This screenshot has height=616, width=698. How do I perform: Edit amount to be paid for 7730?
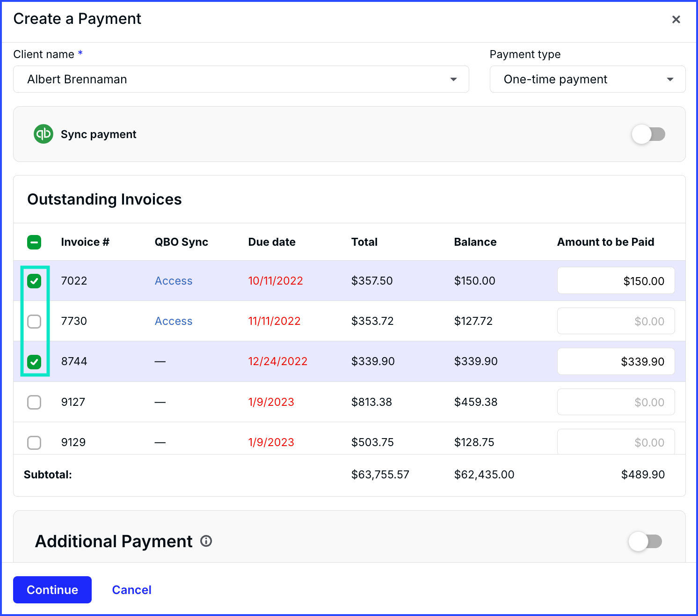[616, 321]
